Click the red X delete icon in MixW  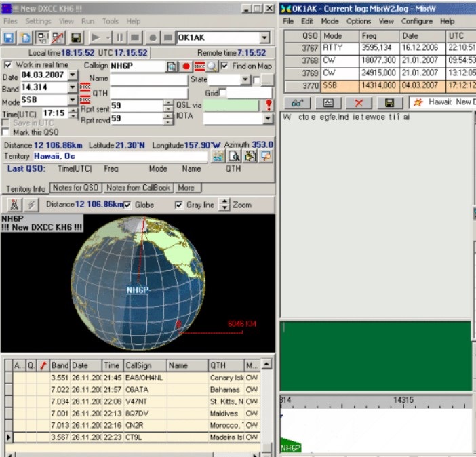pyautogui.click(x=359, y=102)
